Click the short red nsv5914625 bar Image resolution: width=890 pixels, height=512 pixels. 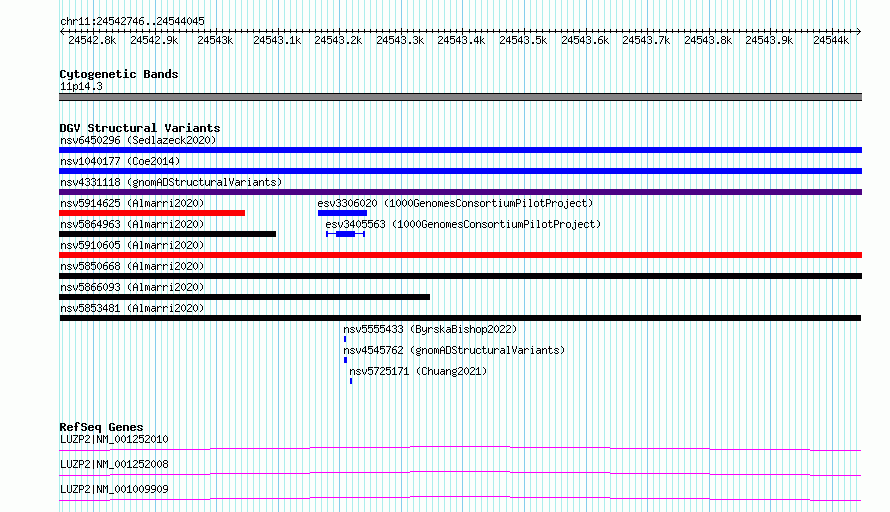152,213
